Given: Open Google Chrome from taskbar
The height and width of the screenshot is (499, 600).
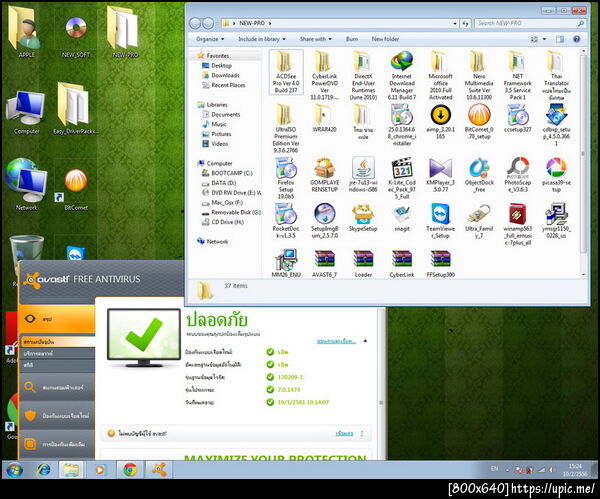Looking at the screenshot, I should (130, 470).
